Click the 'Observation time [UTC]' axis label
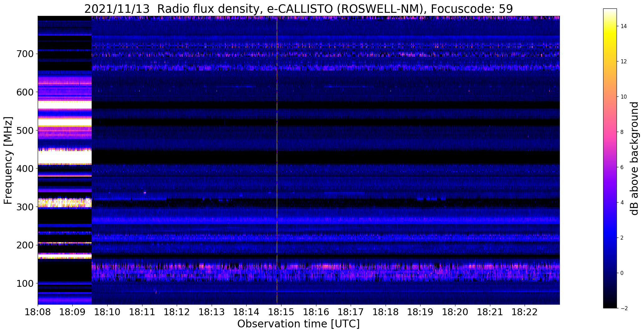Screen dimensions: 644x333 pos(298,324)
